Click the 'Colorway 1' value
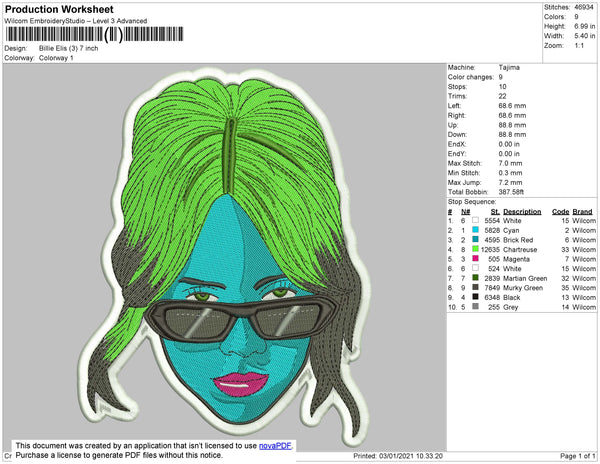The height and width of the screenshot is (464, 600). click(x=56, y=58)
